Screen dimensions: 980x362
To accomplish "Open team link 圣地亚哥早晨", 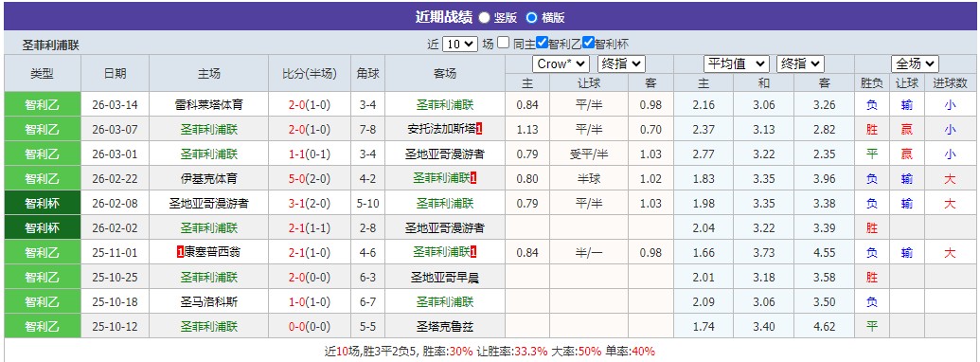I will [x=445, y=278].
